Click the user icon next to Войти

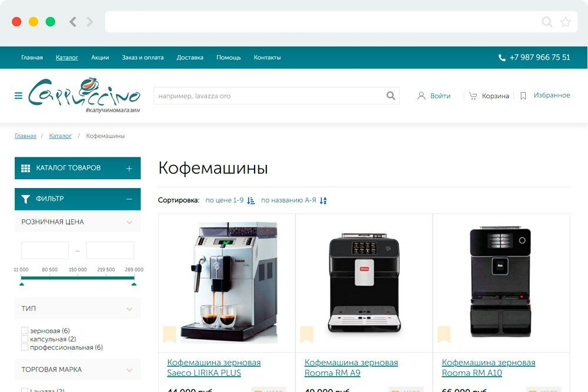coord(422,96)
